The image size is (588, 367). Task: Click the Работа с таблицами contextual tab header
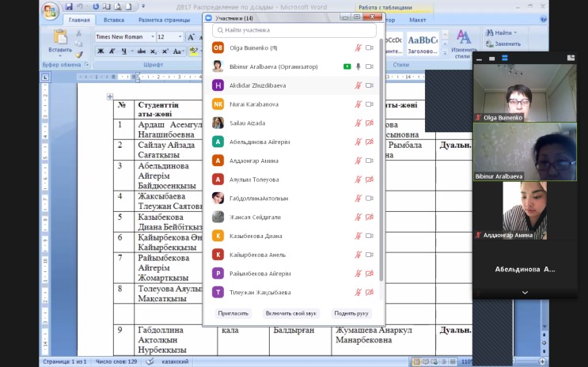click(x=385, y=7)
